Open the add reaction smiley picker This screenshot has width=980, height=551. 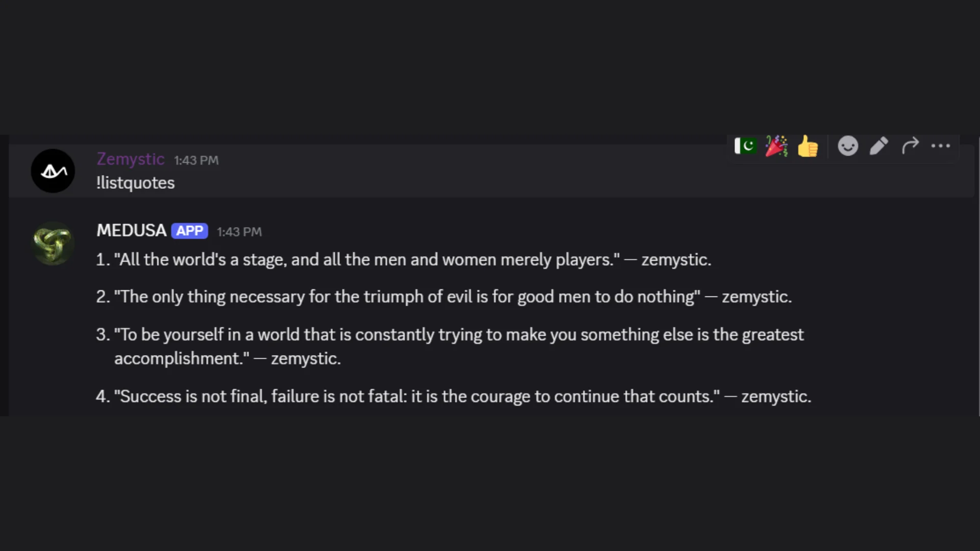848,146
